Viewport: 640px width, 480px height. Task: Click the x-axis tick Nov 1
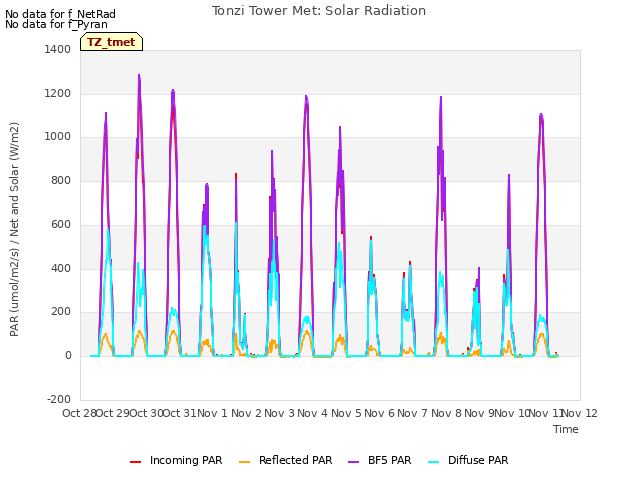(x=212, y=413)
